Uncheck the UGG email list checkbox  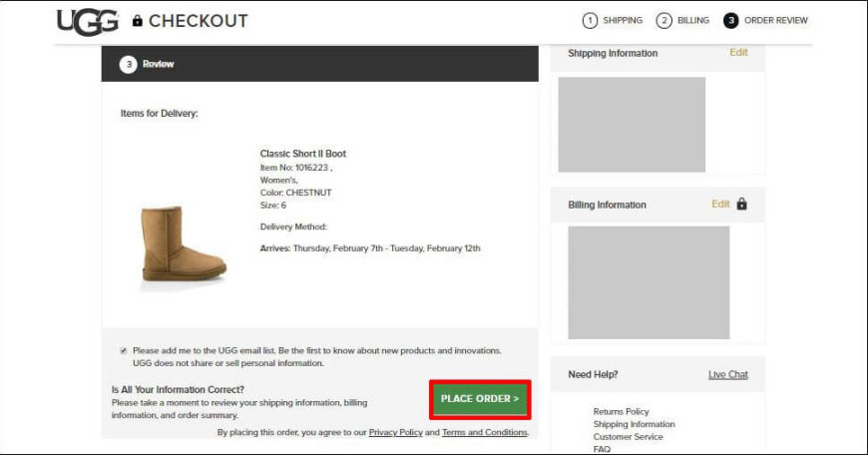(124, 350)
